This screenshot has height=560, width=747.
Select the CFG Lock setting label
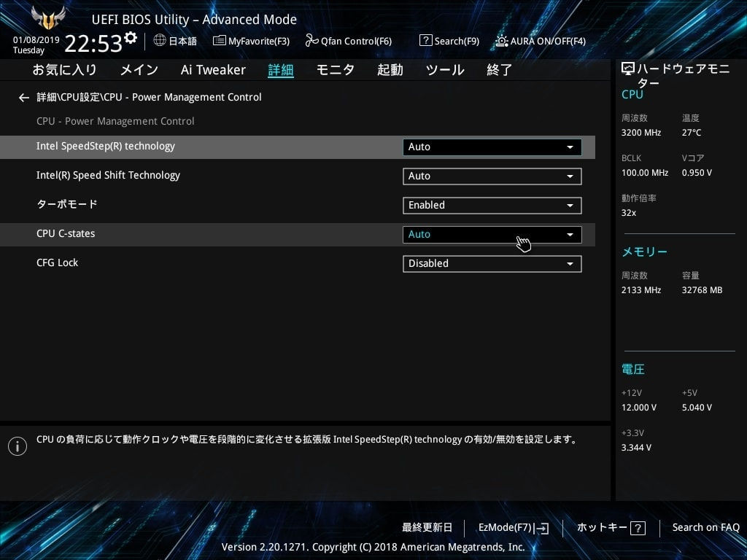coord(57,262)
